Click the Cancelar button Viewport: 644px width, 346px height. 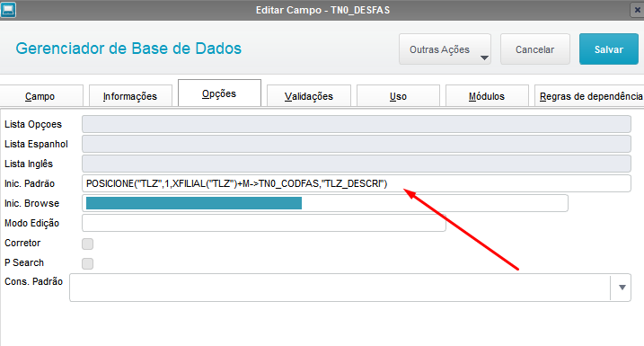(x=534, y=49)
